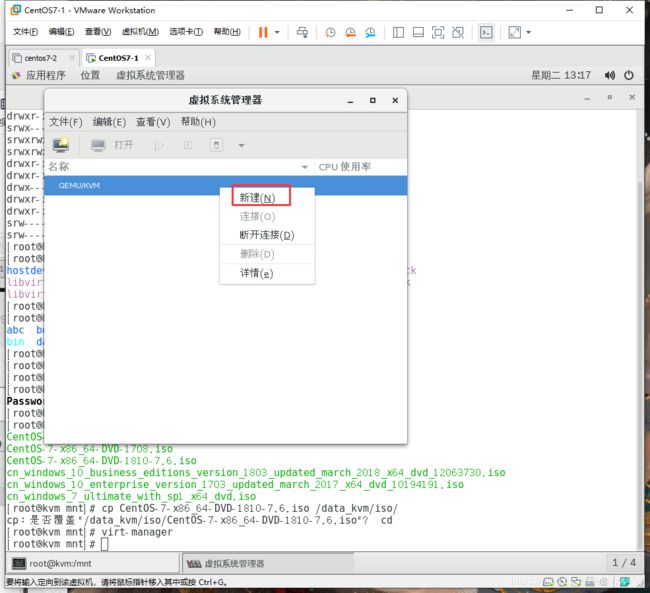Take a snapshot of this virtual machine

pos(330,32)
